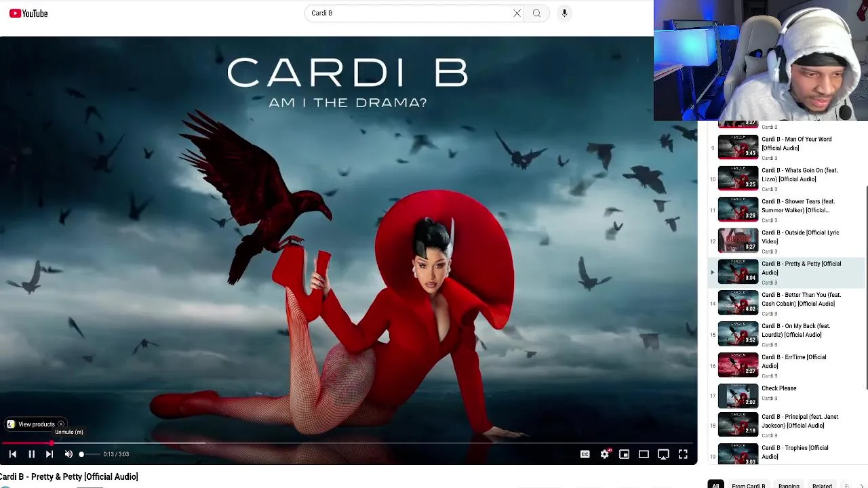Seek on the red video progress bar
This screenshot has width=868, height=488.
pos(349,443)
